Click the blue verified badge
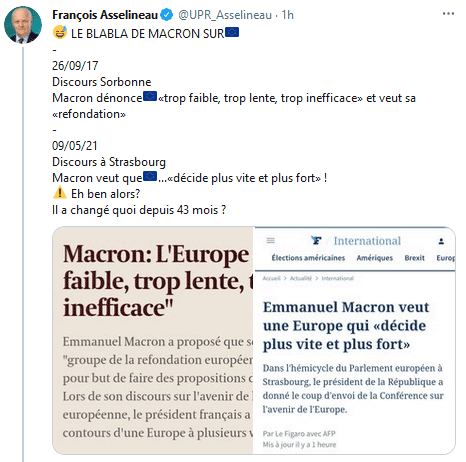The width and height of the screenshot is (466, 462). (x=166, y=15)
